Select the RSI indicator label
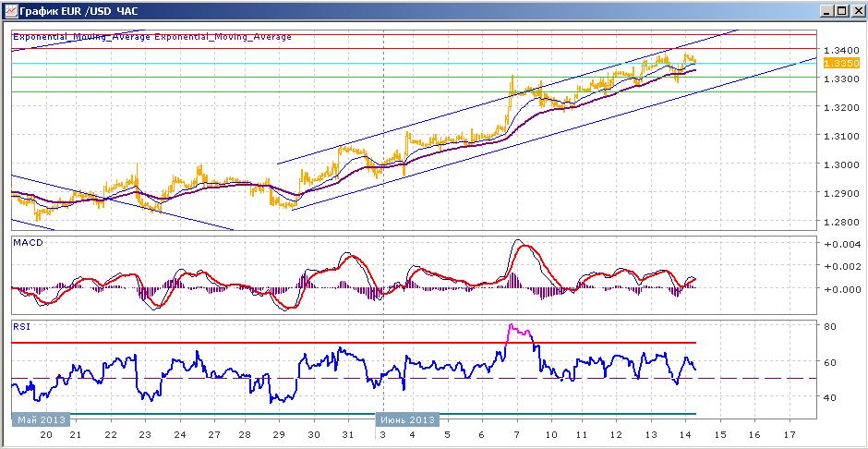Screen dimensions: 868x449 point(21,327)
